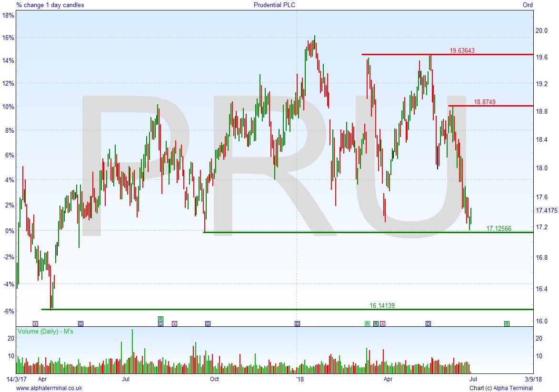Click the D marker in May 2018
This screenshot has width=559, height=392.
pos(429,323)
